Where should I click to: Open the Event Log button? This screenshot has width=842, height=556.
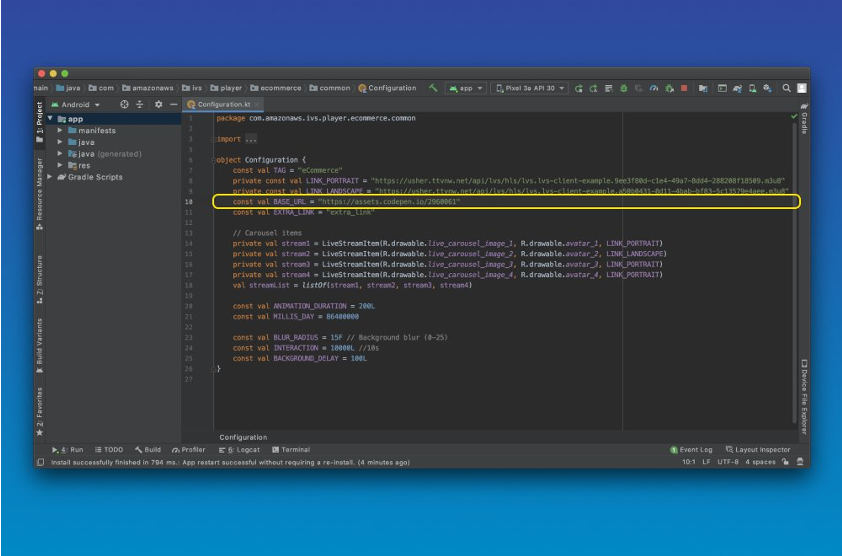click(691, 450)
